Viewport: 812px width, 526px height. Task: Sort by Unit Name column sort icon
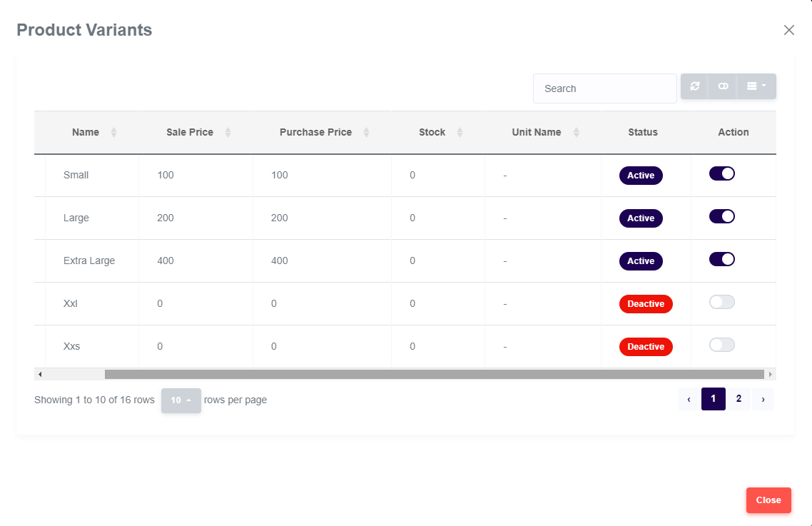click(576, 133)
